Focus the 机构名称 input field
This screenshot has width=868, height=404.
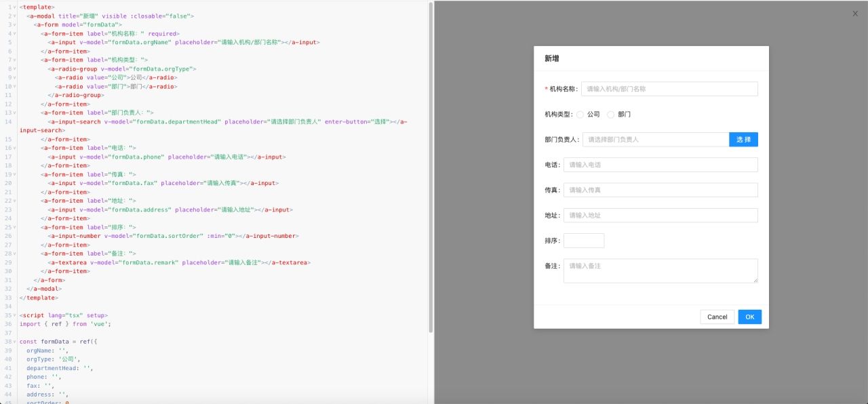[x=669, y=89]
